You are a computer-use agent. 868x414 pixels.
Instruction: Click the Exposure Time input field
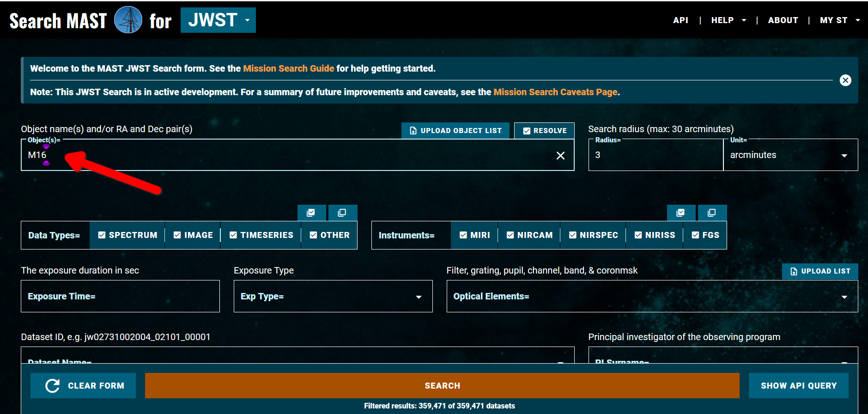pos(120,296)
